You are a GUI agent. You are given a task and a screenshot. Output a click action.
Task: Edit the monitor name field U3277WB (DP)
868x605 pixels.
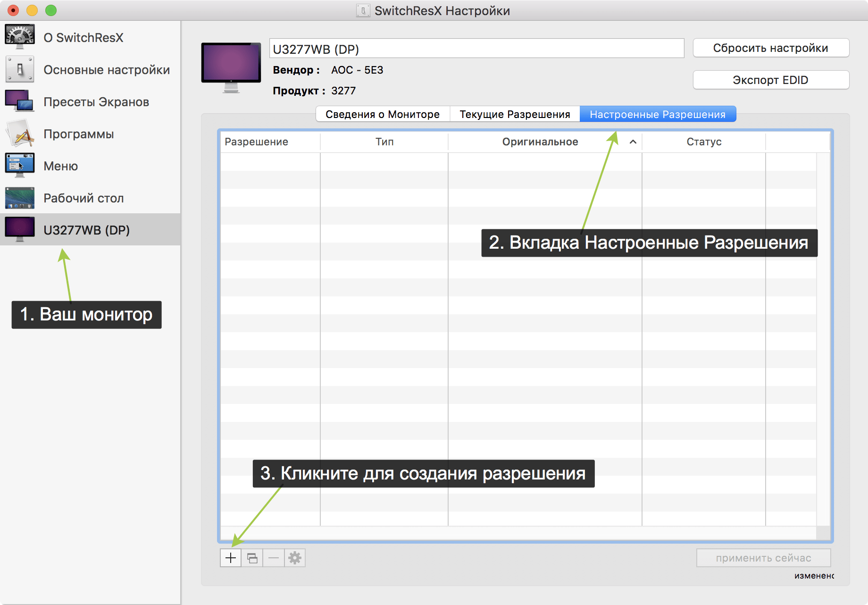[476, 49]
